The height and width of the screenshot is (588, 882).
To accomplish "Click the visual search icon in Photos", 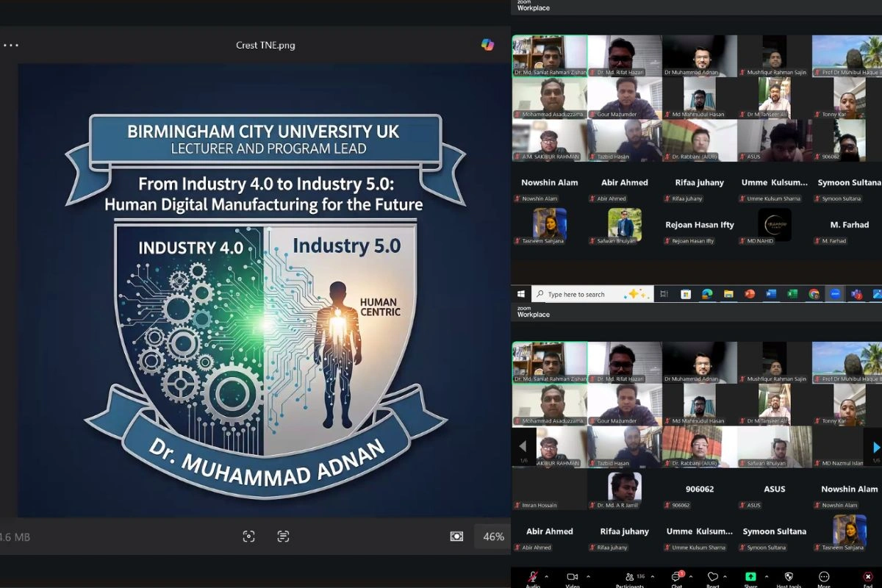I will [x=248, y=537].
